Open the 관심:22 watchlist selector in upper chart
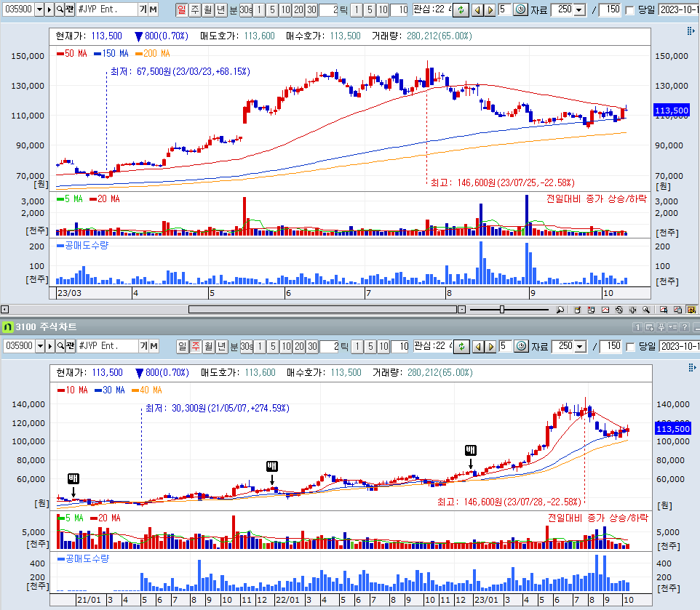The width and height of the screenshot is (700, 610). coord(432,9)
